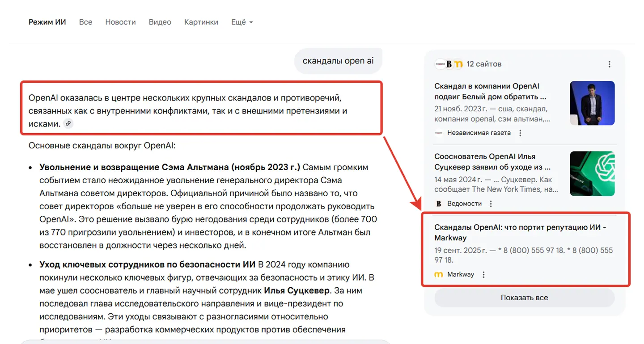644x344 pixels.
Task: Open the green OpenAI logo thumbnail
Action: tap(592, 173)
